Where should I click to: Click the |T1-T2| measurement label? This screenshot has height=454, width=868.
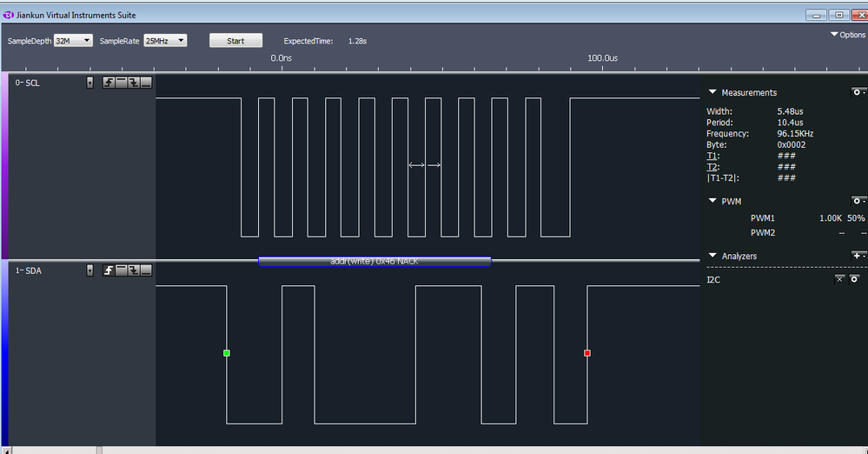[723, 178]
